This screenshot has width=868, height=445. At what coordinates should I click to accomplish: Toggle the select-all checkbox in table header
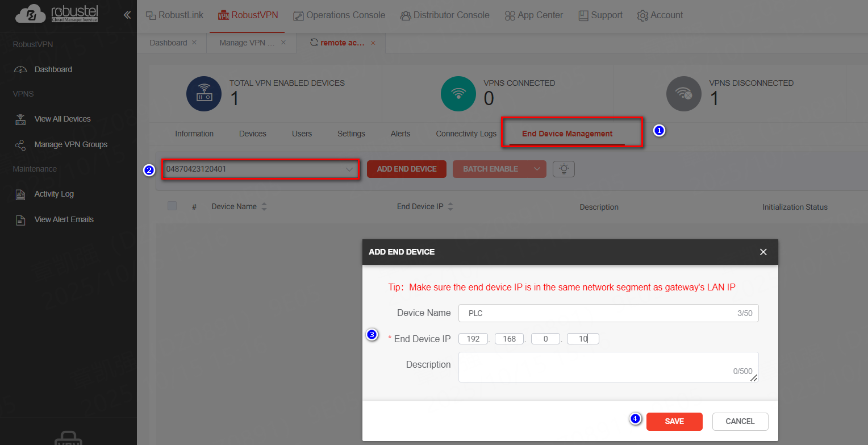click(172, 206)
